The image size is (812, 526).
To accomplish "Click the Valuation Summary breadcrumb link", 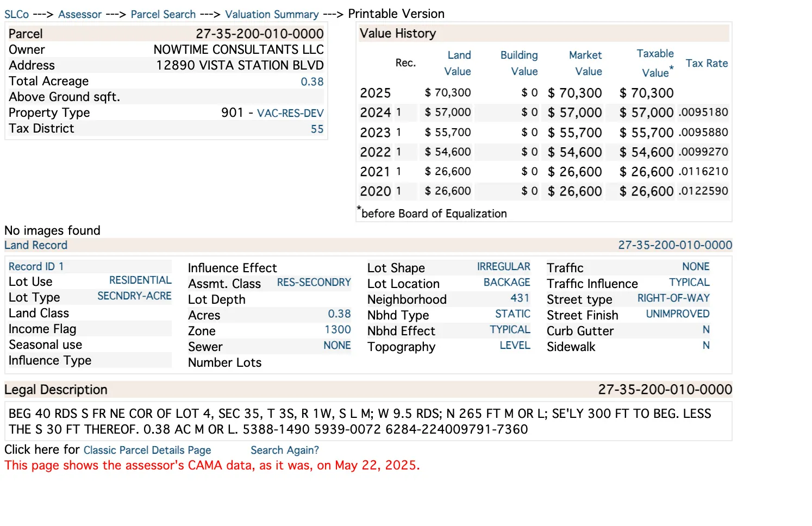I will click(x=271, y=15).
